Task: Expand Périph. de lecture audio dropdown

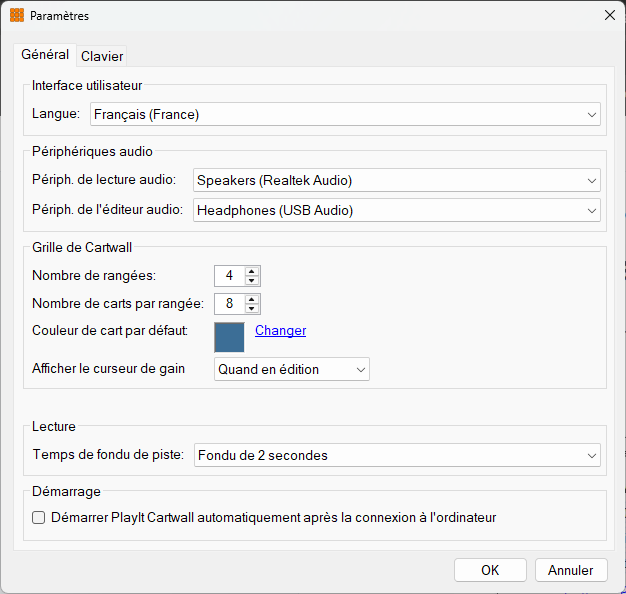Action: (397, 180)
